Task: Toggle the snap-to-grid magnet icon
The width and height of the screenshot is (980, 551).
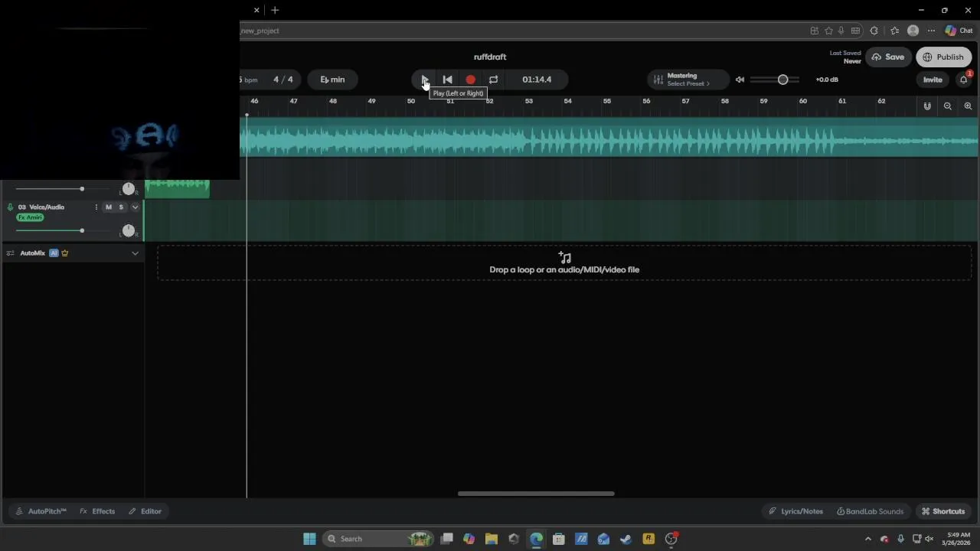Action: tap(927, 106)
